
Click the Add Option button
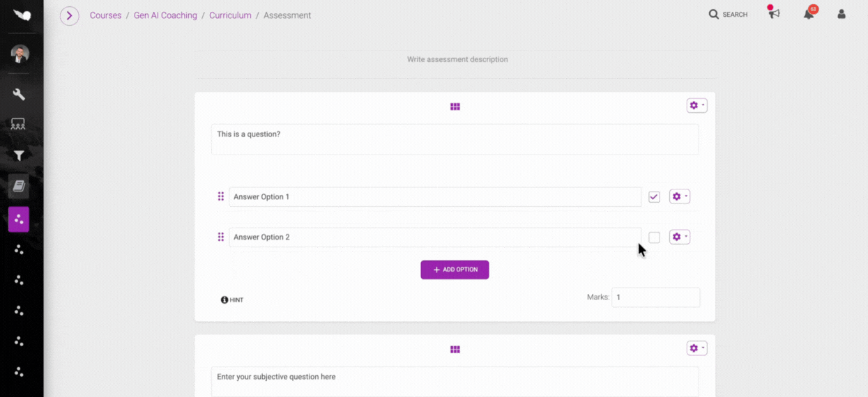click(455, 270)
